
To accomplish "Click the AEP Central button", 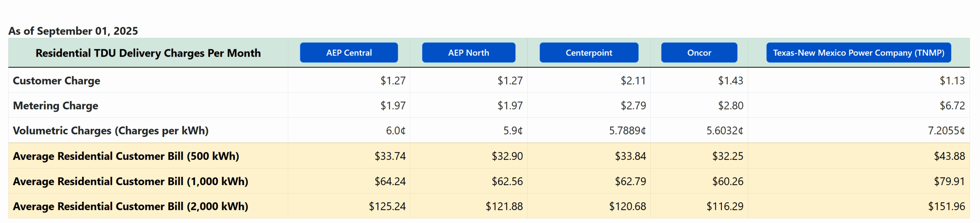I will [x=349, y=53].
